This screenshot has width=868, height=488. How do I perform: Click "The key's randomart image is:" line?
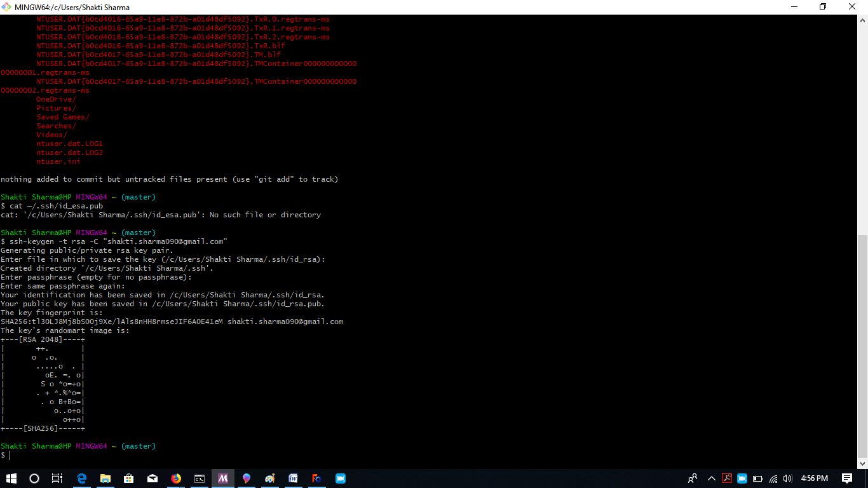65,330
